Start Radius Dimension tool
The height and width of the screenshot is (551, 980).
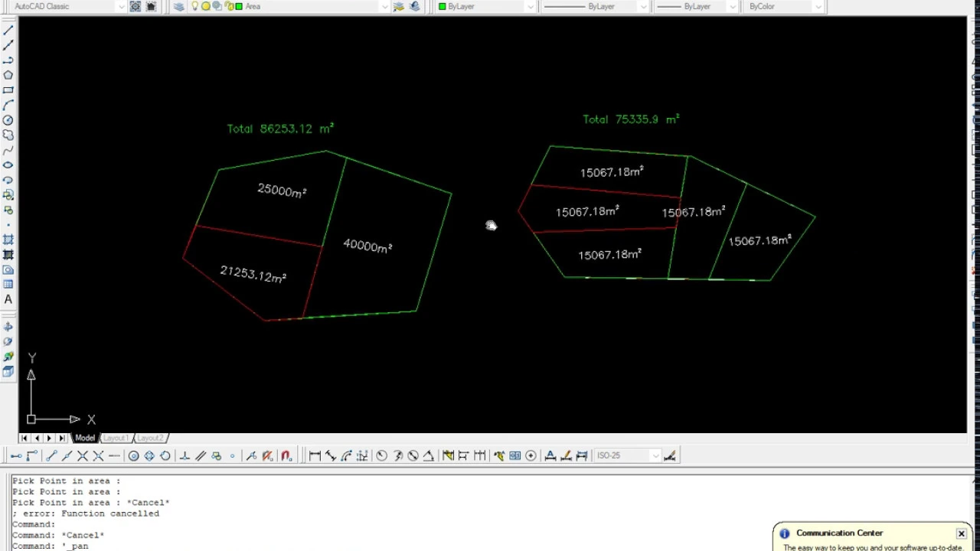click(382, 456)
